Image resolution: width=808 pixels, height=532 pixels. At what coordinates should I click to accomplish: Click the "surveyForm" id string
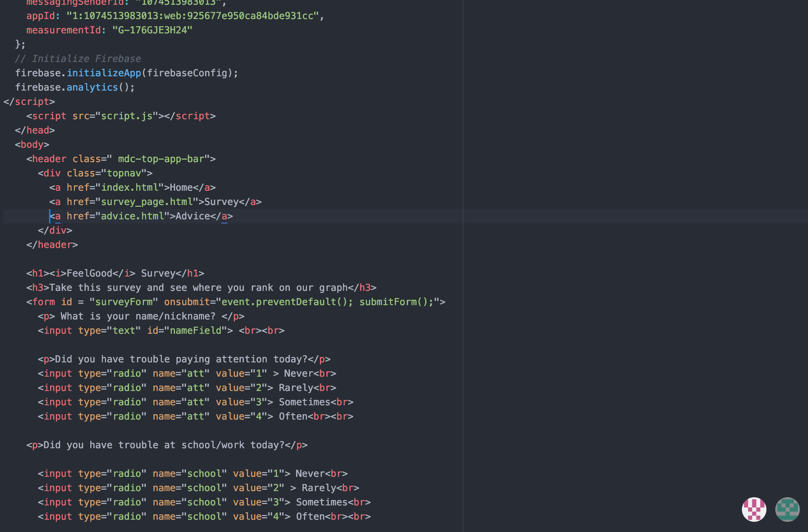pyautogui.click(x=124, y=302)
